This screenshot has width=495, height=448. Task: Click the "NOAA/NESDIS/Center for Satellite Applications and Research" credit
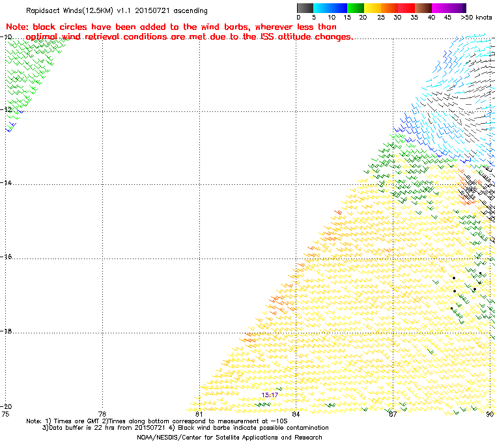pyautogui.click(x=229, y=438)
